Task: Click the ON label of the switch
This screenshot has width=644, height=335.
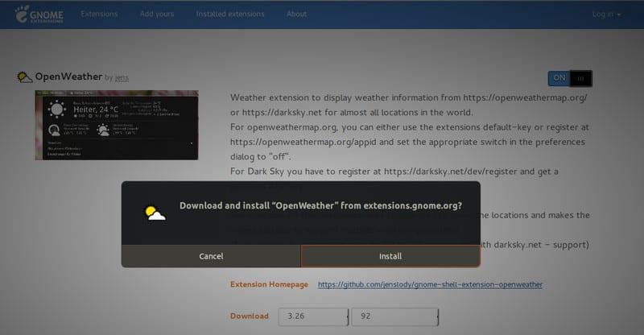Action: [559, 78]
